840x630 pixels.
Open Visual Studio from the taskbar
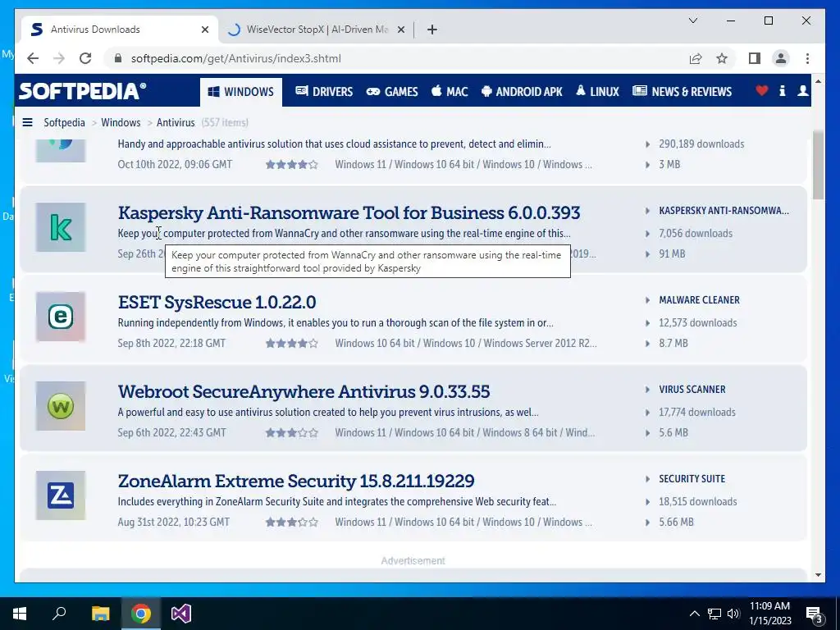click(181, 614)
